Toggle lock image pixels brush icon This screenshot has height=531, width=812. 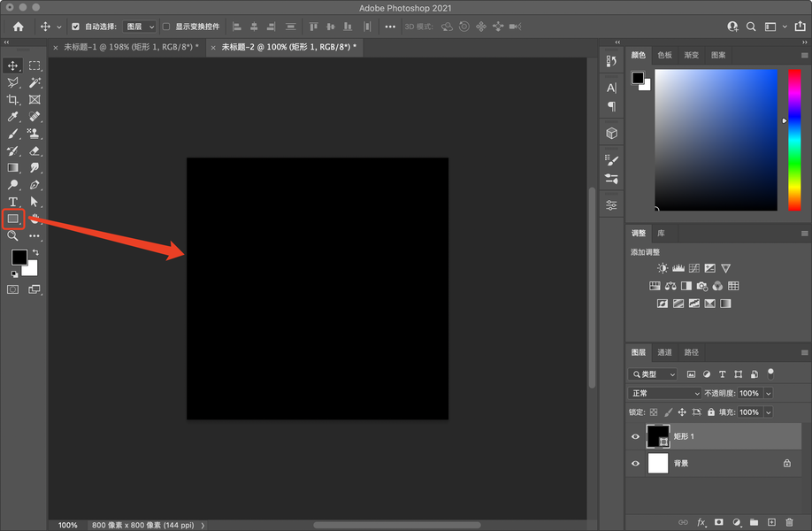[x=668, y=412]
